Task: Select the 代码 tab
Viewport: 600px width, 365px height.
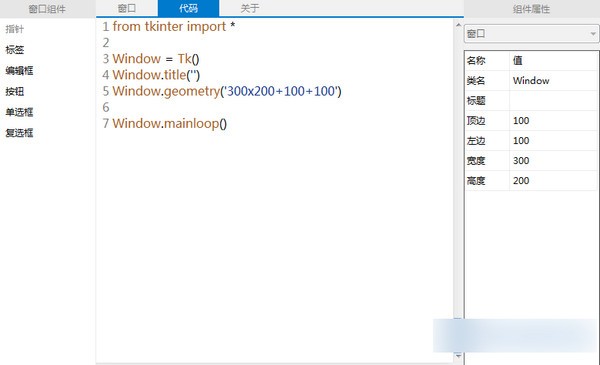Action: click(x=188, y=8)
